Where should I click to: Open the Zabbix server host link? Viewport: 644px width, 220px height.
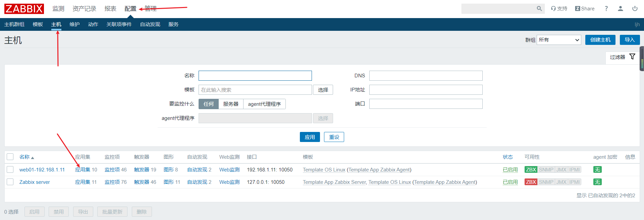[x=35, y=182]
